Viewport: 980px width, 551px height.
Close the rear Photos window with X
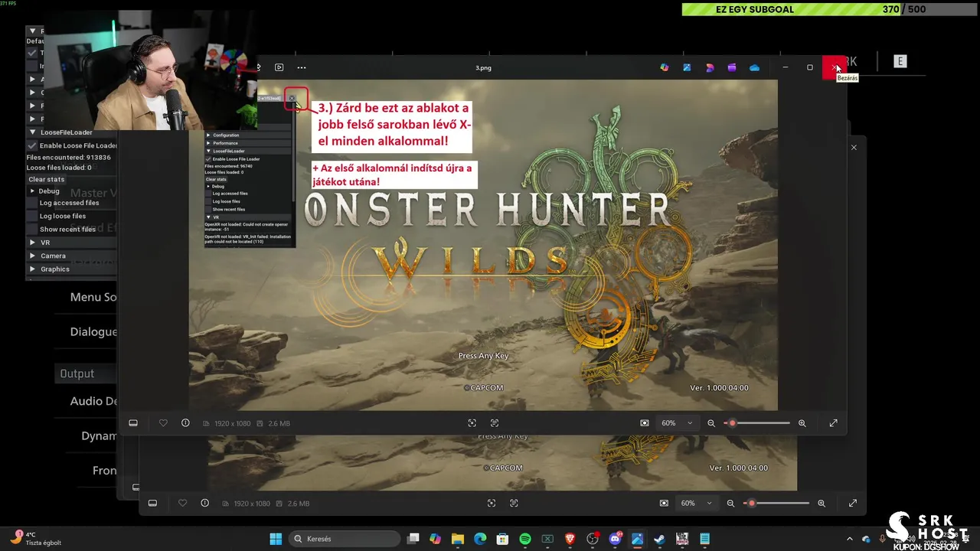854,147
